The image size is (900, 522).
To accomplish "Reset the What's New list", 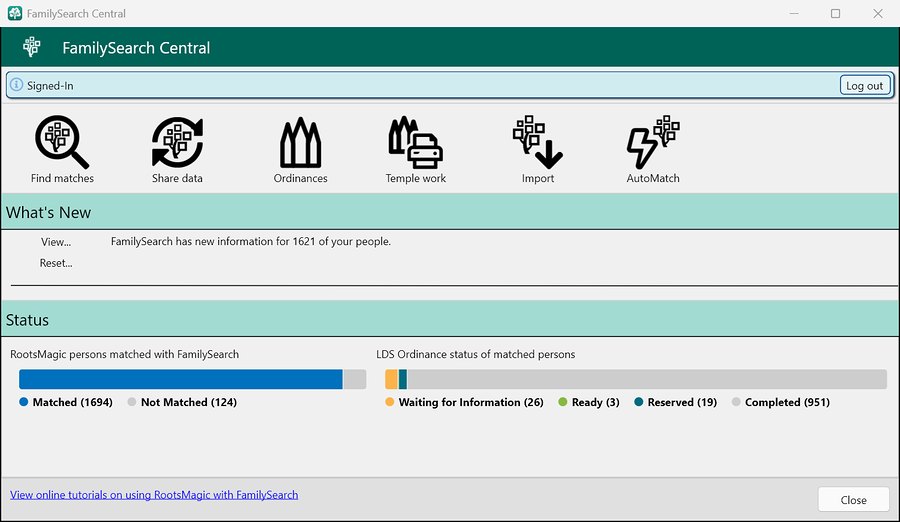I will click(56, 263).
